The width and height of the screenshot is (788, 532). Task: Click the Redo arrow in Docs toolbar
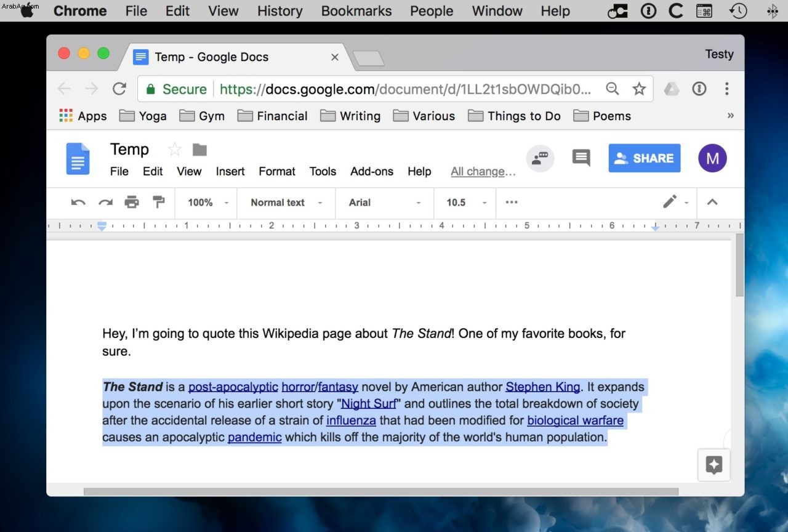(105, 202)
